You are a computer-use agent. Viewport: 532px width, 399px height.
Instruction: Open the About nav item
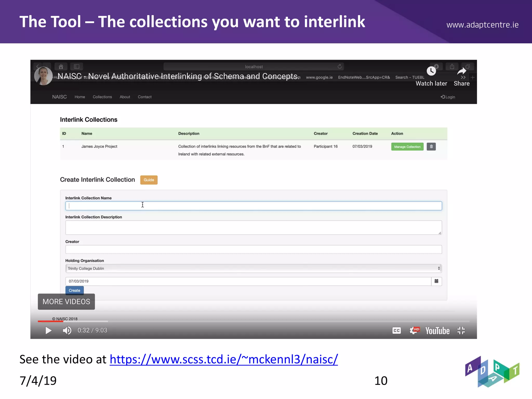point(125,97)
